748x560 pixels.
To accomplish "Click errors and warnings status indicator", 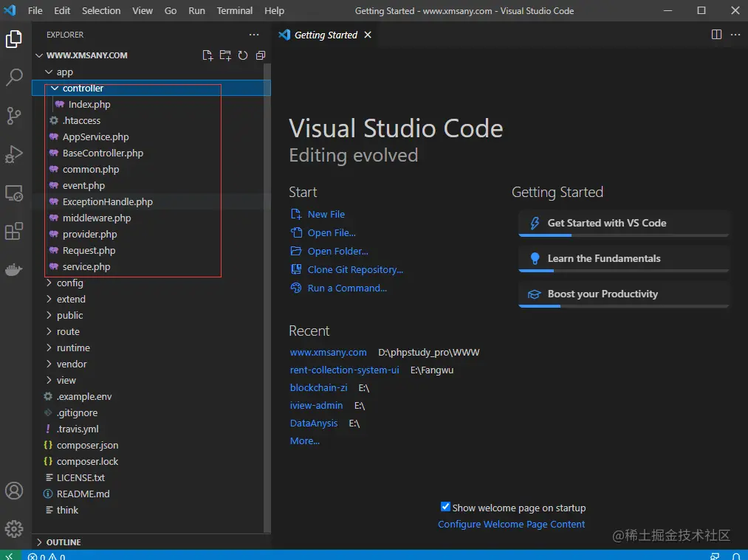I will pos(47,556).
